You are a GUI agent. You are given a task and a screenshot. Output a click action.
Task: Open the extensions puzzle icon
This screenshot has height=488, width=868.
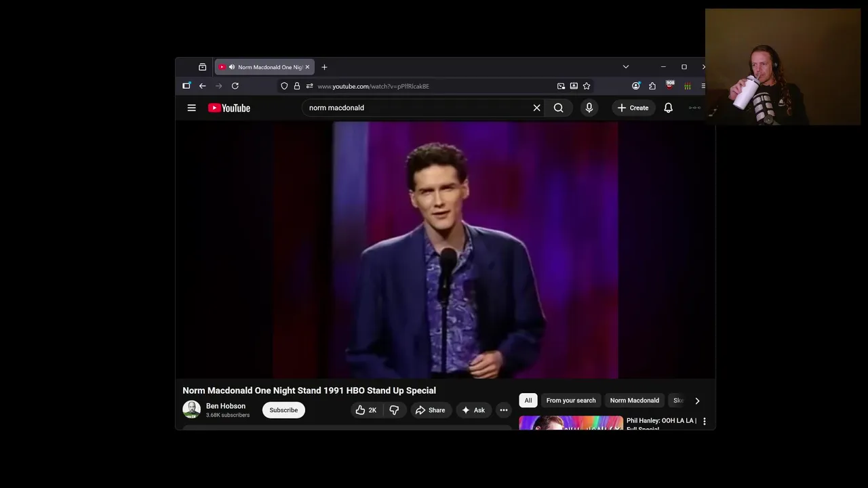click(652, 86)
